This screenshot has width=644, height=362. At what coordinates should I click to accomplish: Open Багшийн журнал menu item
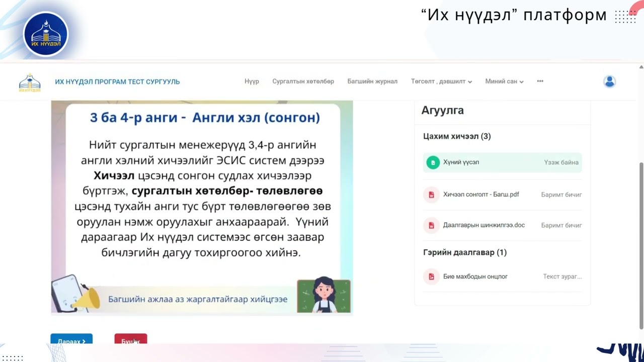(372, 81)
